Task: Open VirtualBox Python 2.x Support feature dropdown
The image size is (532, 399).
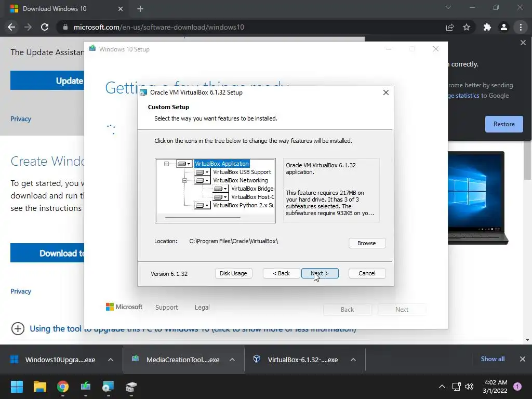Action: point(203,205)
